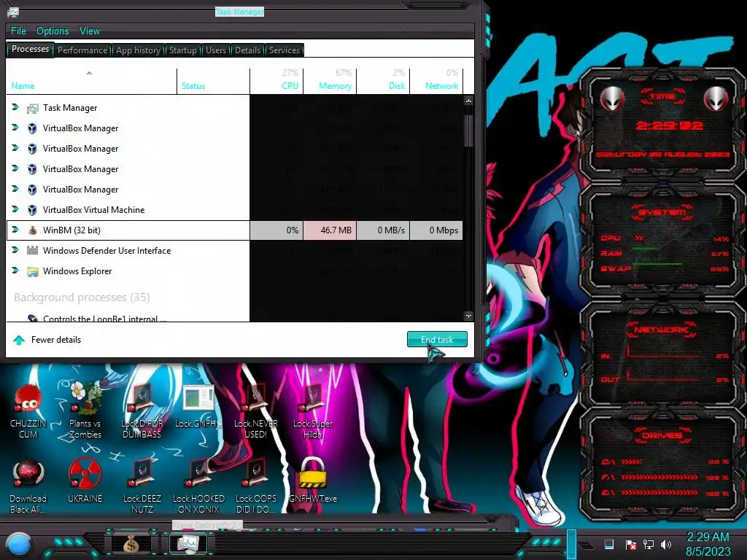This screenshot has height=560, width=747.
Task: Sort by the Disk column header
Action: pyautogui.click(x=383, y=81)
